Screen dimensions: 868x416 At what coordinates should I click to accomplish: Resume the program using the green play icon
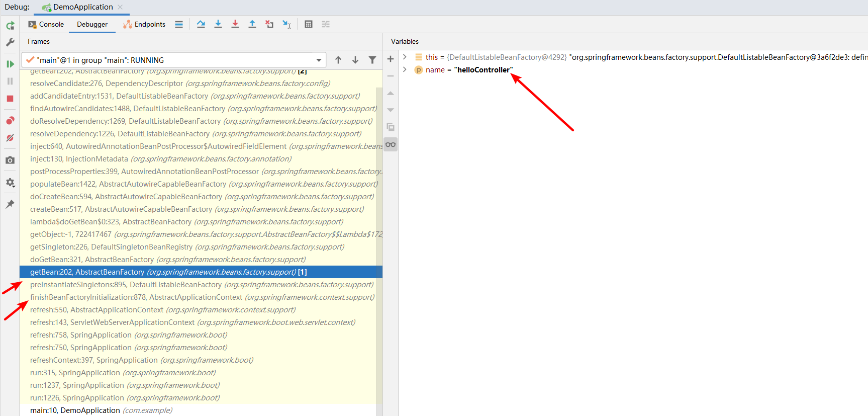[10, 64]
